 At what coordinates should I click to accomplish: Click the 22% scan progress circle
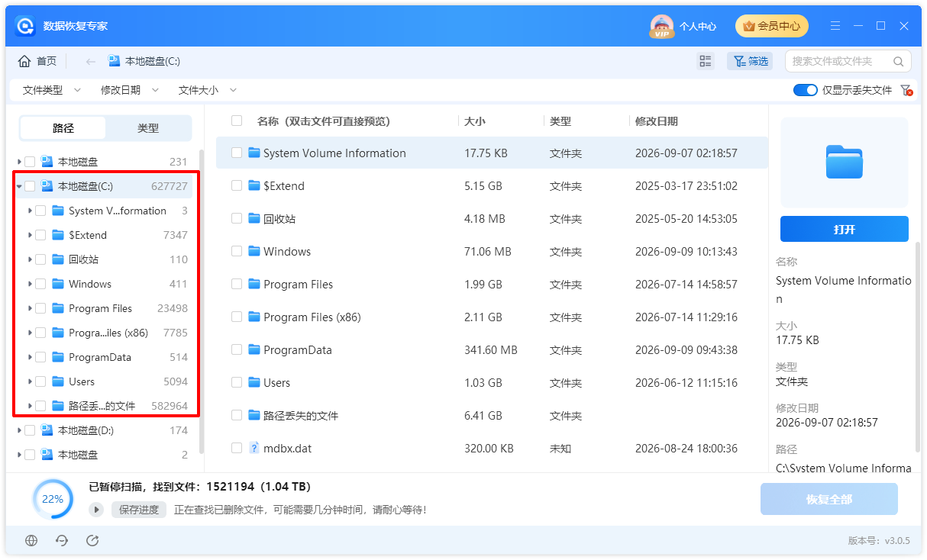[x=53, y=499]
